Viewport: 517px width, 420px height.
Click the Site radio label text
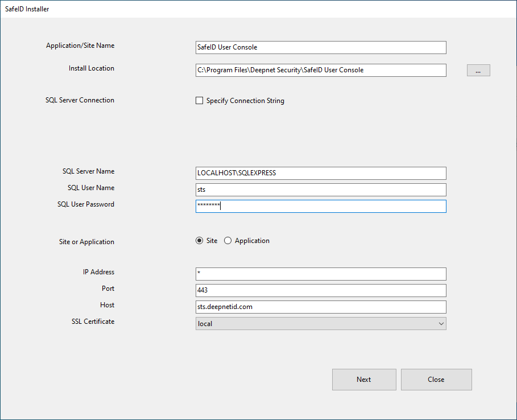pyautogui.click(x=212, y=241)
